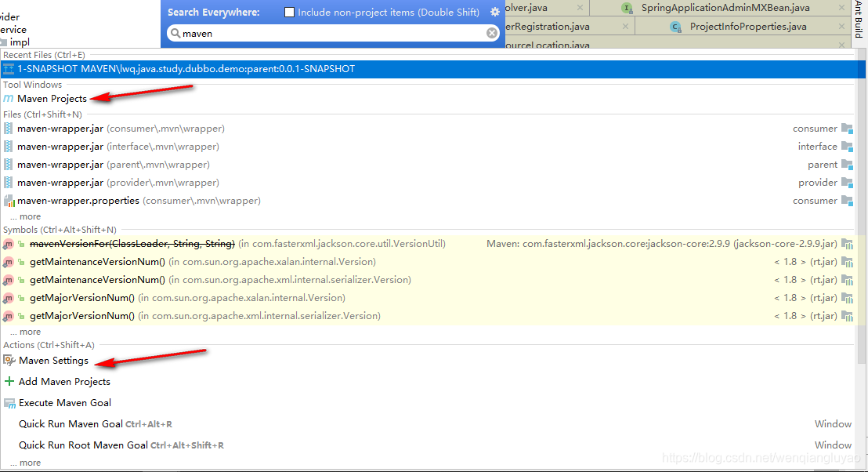Run Execute Maven Goal action
Image resolution: width=868 pixels, height=472 pixels.
[x=65, y=403]
